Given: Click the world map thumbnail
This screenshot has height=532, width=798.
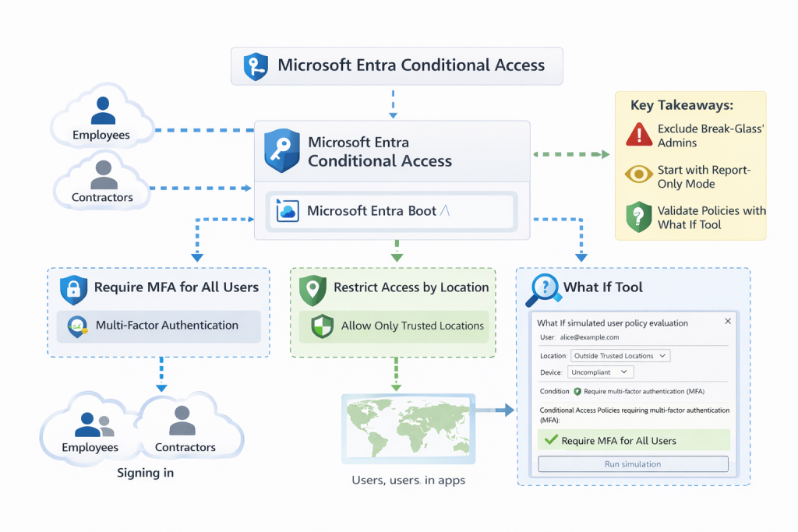Looking at the screenshot, I should click(408, 428).
